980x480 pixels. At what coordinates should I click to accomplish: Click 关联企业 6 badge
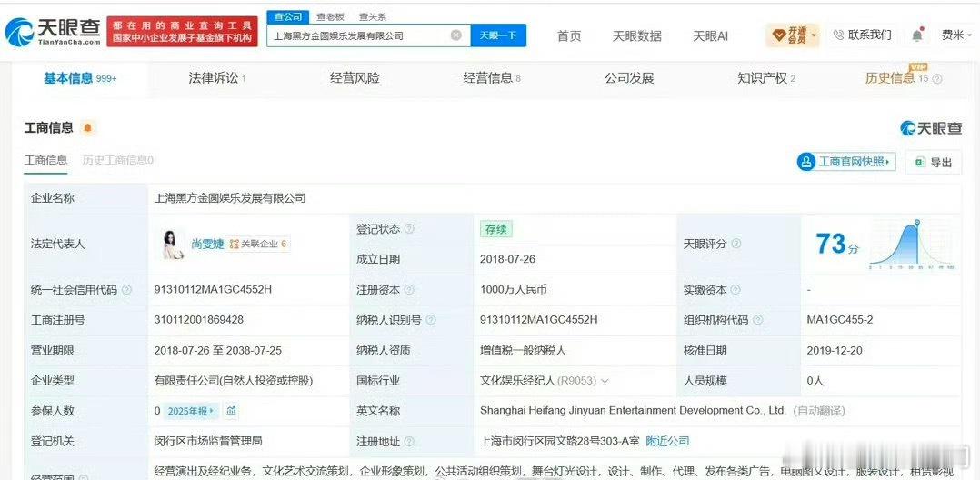(258, 244)
